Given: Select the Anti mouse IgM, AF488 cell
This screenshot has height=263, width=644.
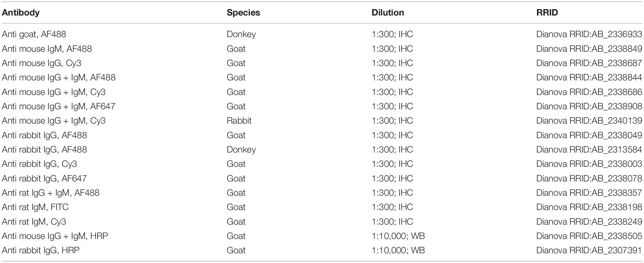Looking at the screenshot, I should click(47, 49).
